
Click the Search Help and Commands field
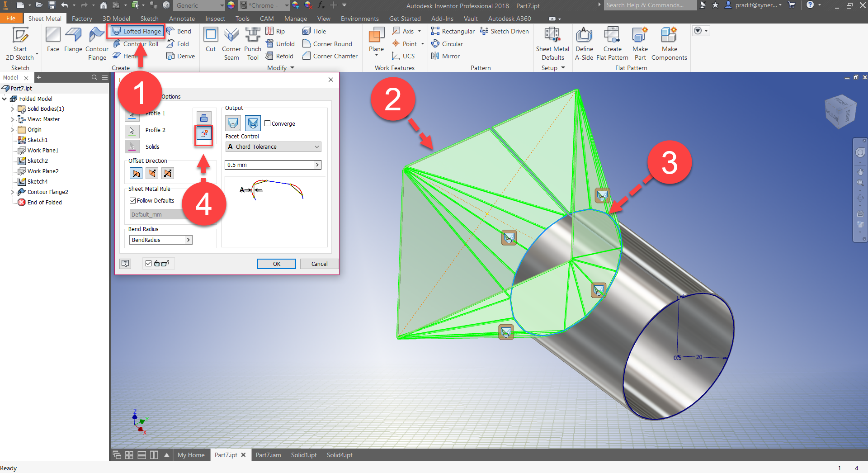[650, 5]
